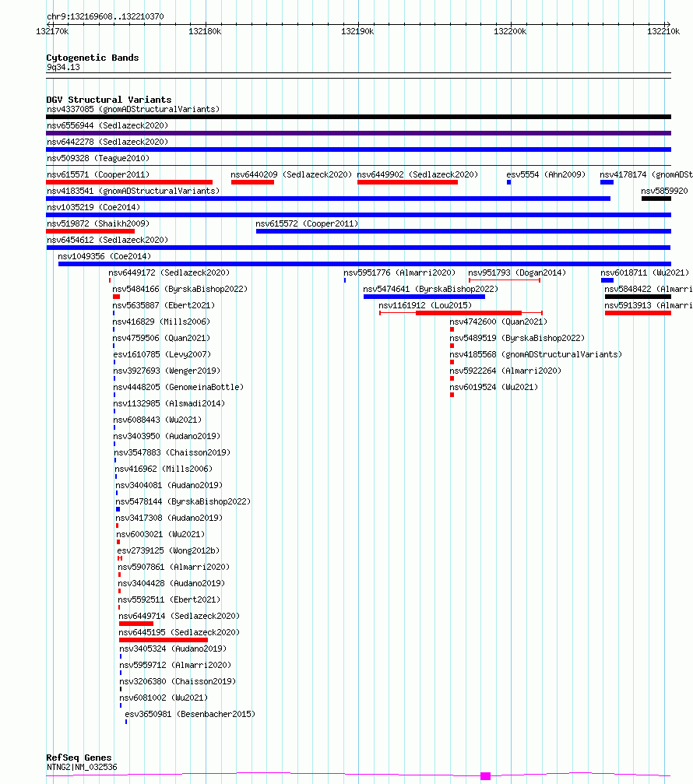Open nsv6440209 (Sedlazeck2020) label
Viewport: 693px width, 784px height.
(x=291, y=174)
